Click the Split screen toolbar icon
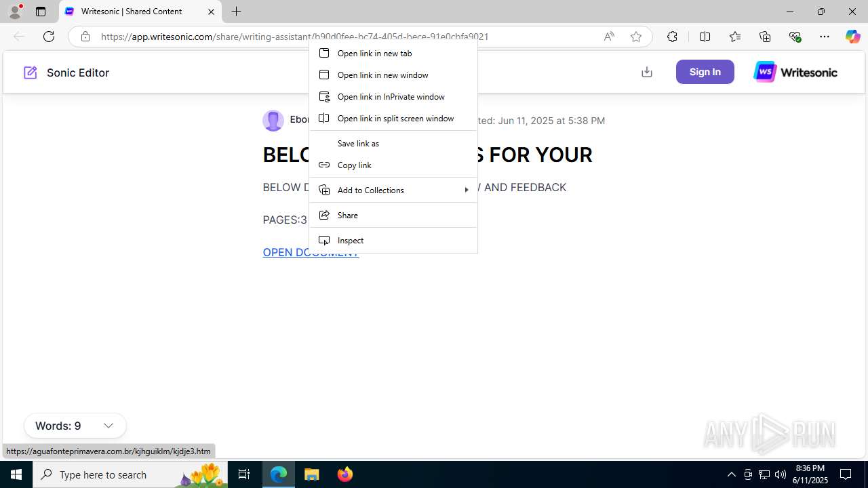Screen dimensions: 868x488 (705, 37)
